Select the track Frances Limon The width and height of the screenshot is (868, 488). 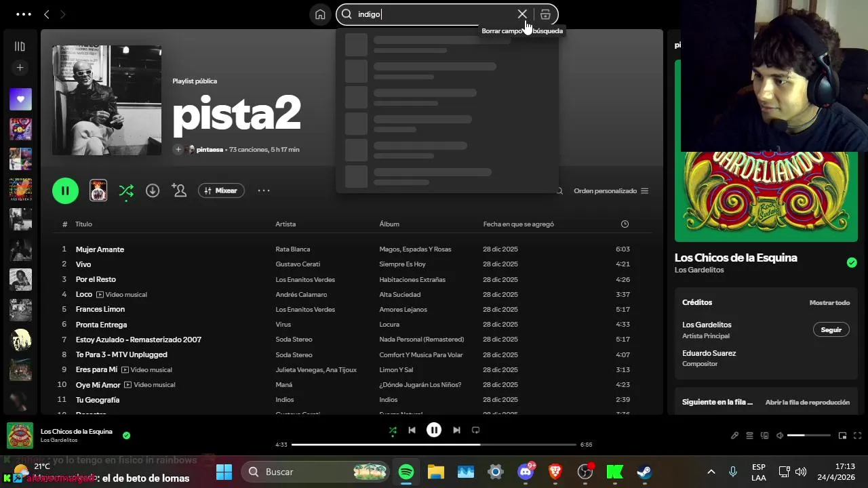[x=100, y=310]
